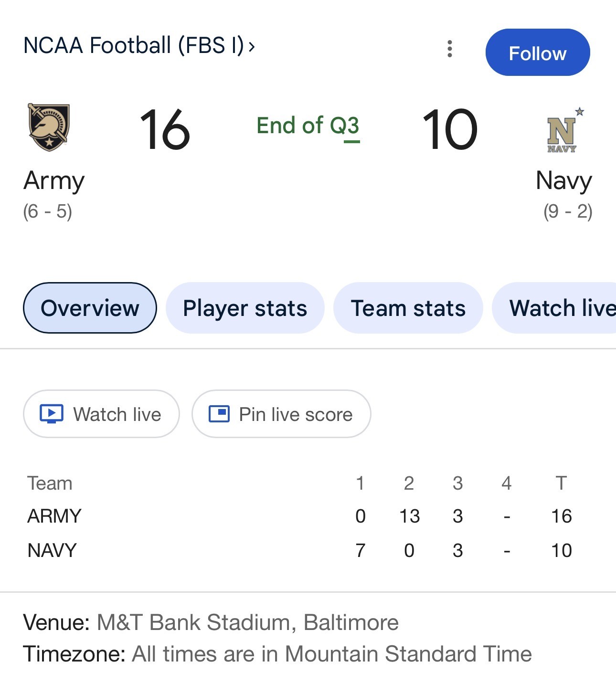Click the Watch live play-screen icon

pos(52,414)
